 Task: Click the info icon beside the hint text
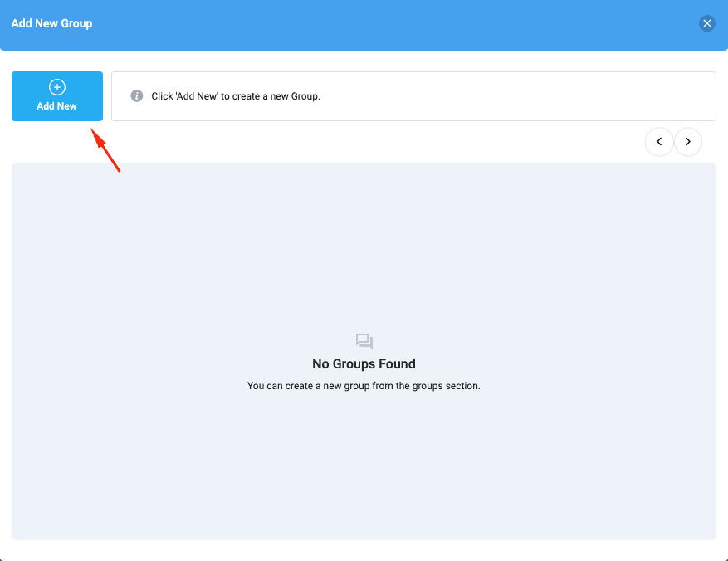136,96
